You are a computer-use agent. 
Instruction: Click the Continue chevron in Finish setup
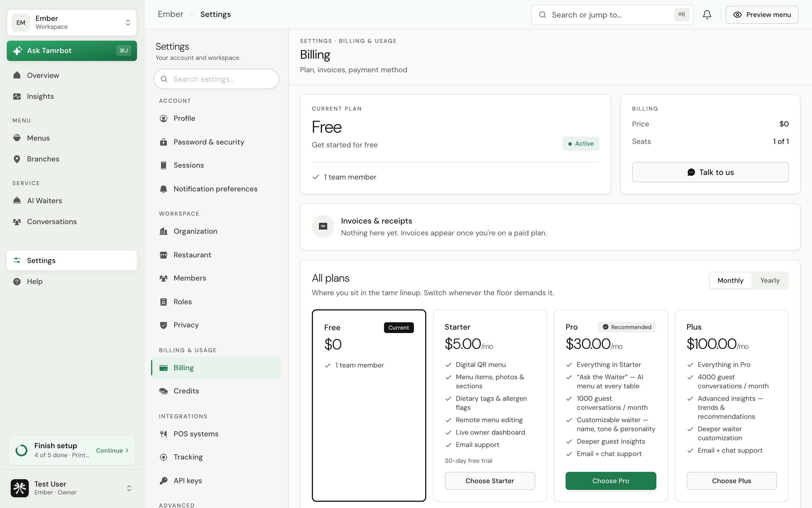[x=127, y=450]
